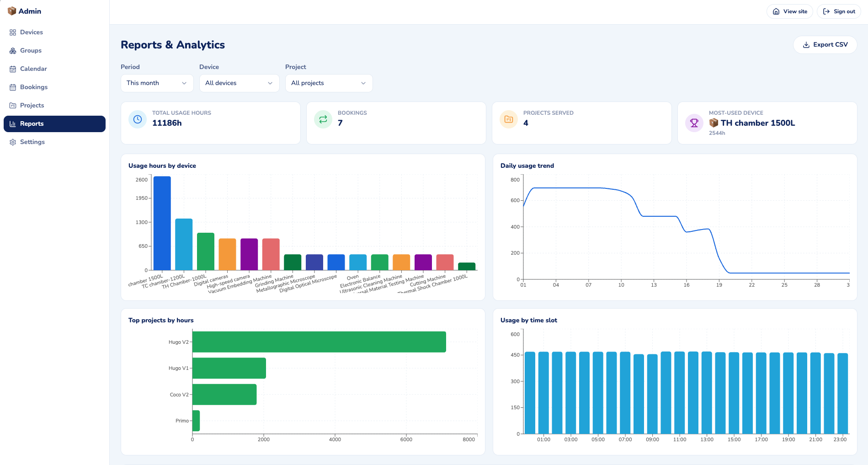Click the Daily usage trend title

coord(527,166)
